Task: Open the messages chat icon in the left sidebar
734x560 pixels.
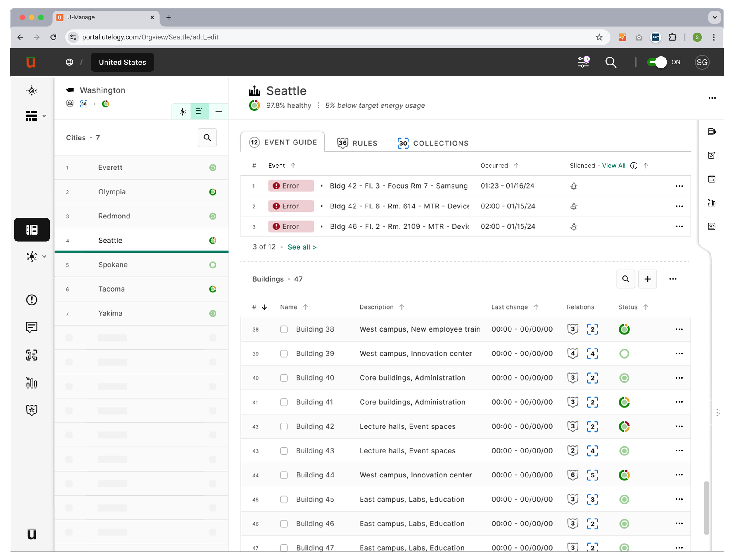Action: (x=32, y=327)
